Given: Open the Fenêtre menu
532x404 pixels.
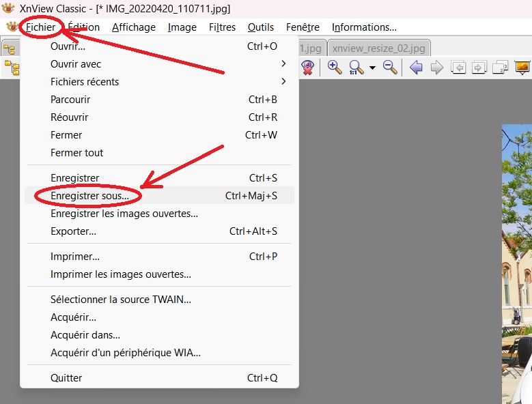Looking at the screenshot, I should pos(303,27).
